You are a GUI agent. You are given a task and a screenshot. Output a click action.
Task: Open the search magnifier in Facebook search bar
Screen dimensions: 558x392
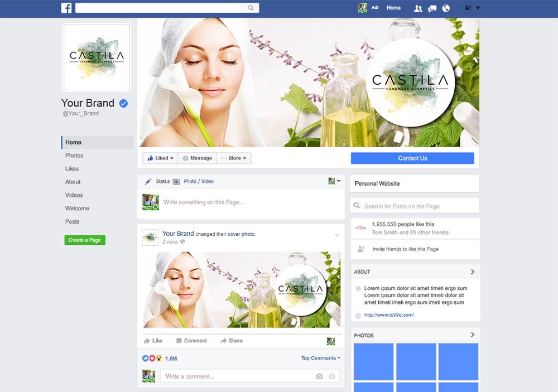click(x=250, y=8)
